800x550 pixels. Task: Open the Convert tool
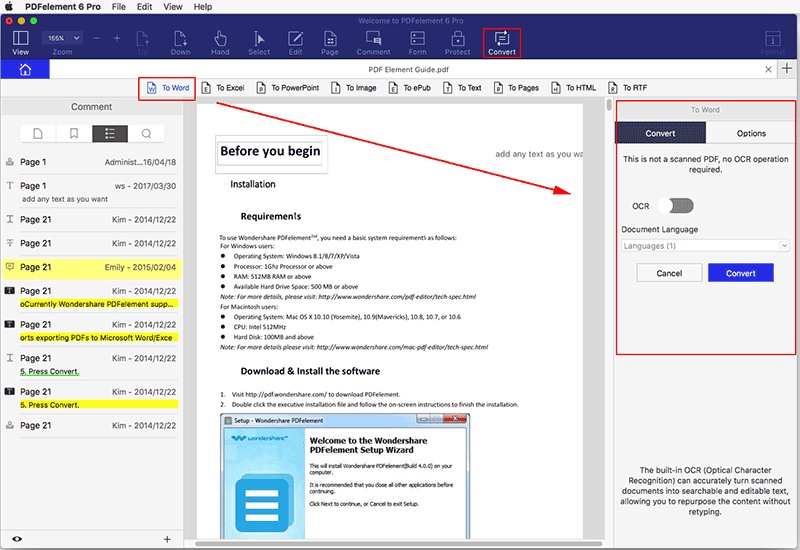click(502, 43)
